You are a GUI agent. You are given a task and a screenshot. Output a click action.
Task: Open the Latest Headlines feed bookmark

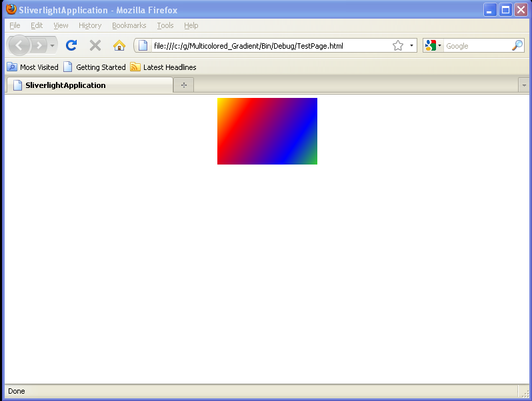tap(163, 67)
